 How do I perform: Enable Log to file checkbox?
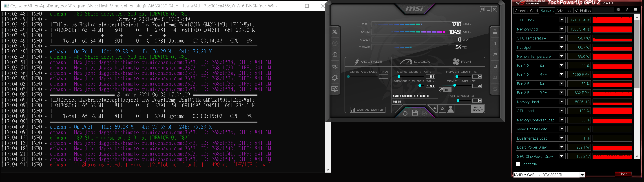coord(518,164)
